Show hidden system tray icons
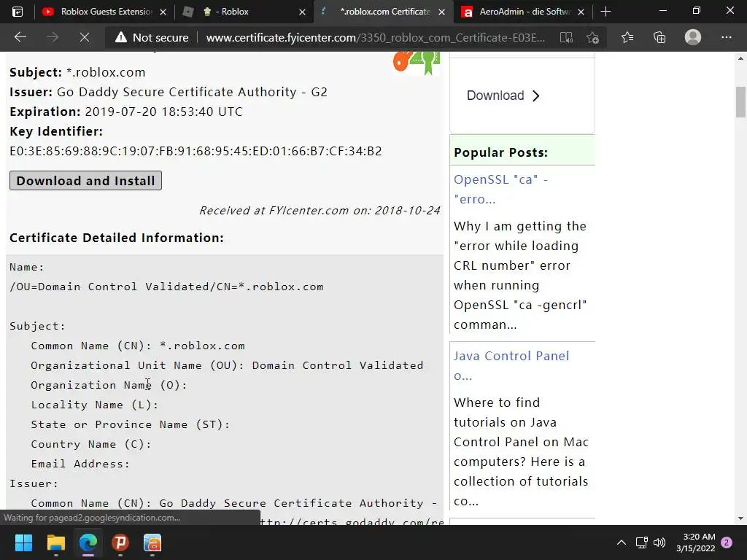This screenshot has height=560, width=747. click(622, 542)
